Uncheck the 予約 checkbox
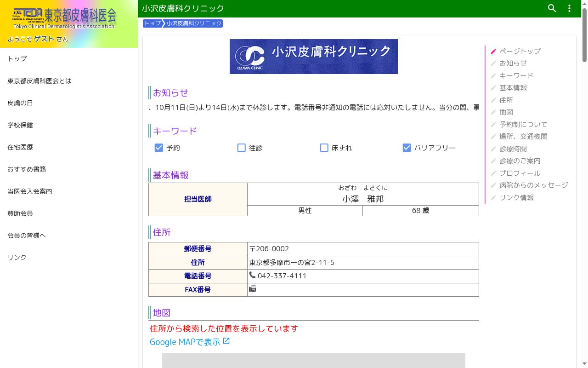This screenshot has width=588, height=368. 159,148
